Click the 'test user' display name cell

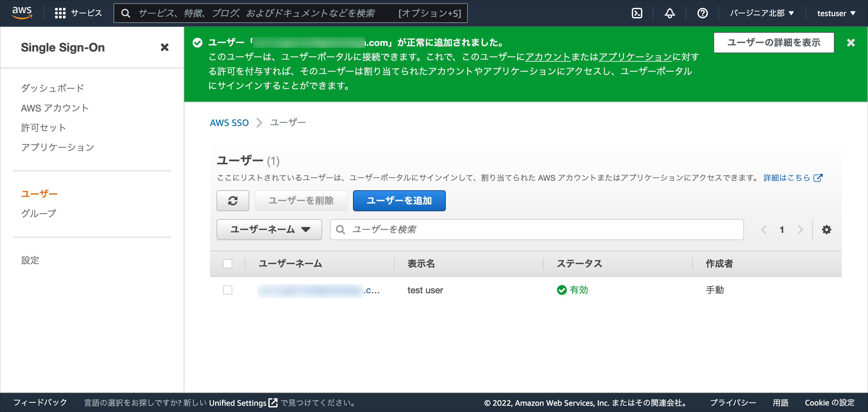tap(425, 290)
